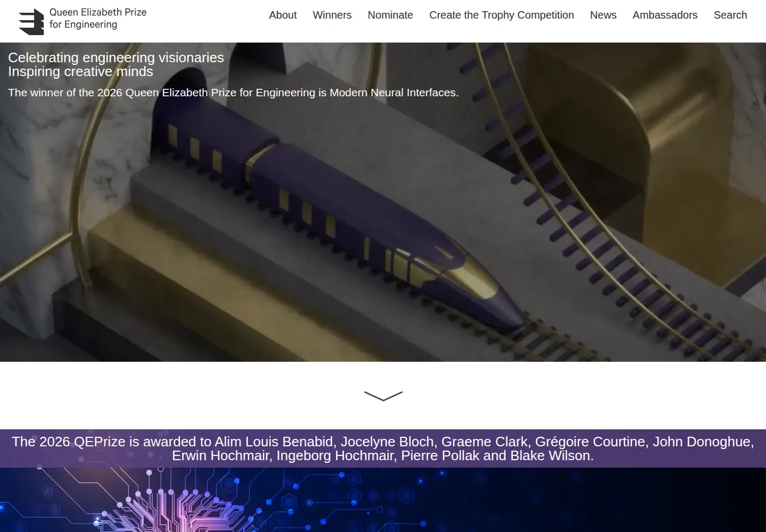
Task: Click the Queen Elizabeth Prize logo icon
Action: 31,22
